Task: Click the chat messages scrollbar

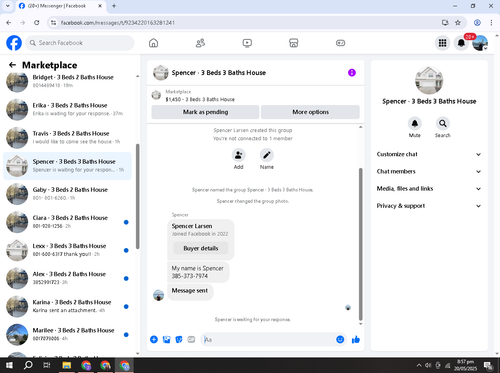Action: pyautogui.click(x=360, y=244)
